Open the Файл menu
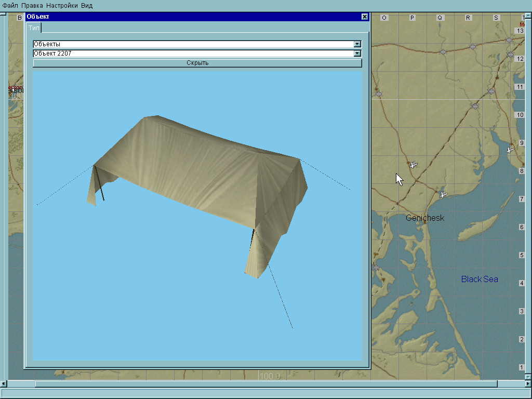This screenshot has width=532, height=399. 10,5
